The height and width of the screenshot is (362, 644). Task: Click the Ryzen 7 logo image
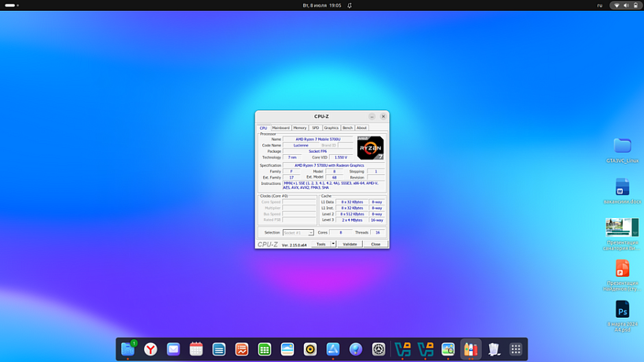(x=370, y=148)
